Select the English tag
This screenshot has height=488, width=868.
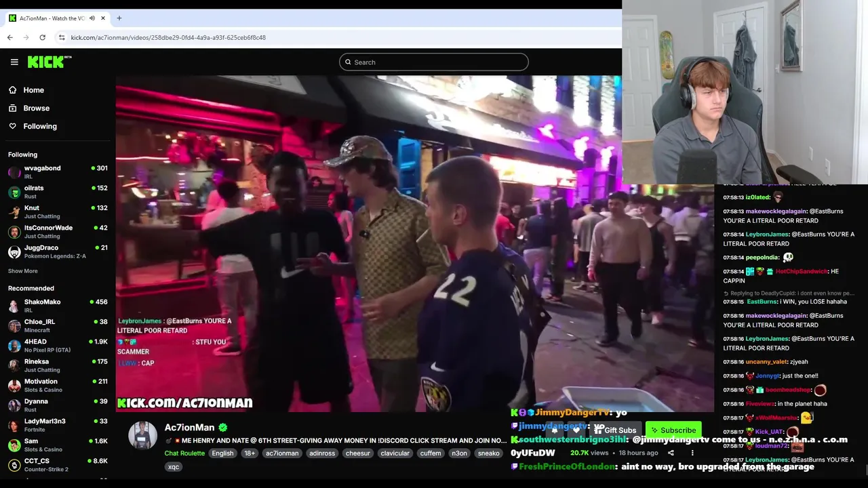coord(222,453)
